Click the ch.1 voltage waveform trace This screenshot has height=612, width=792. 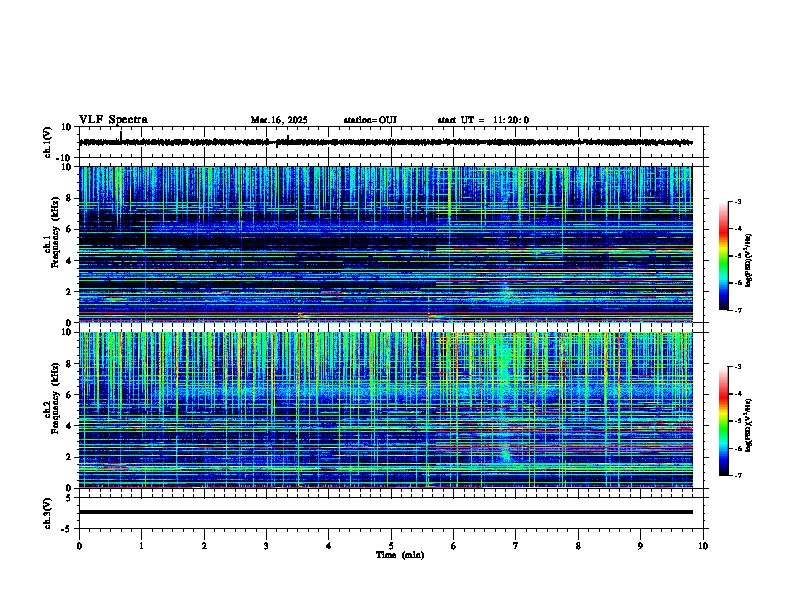[x=385, y=142]
